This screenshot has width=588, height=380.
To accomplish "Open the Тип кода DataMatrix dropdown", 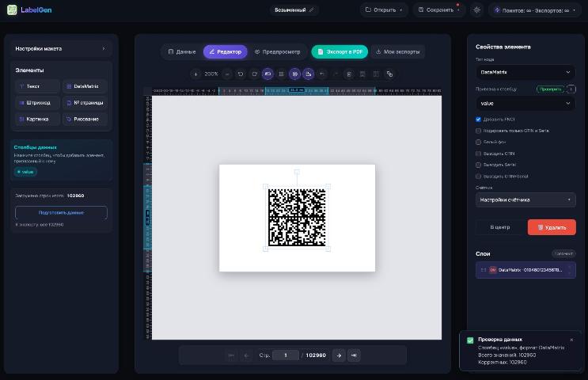I will point(525,72).
